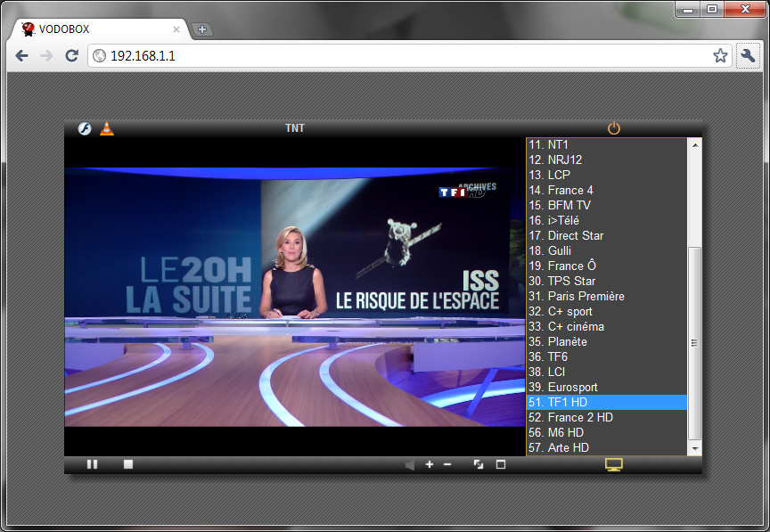Click the orange power icon
Viewport: 770px width, 532px height.
tap(614, 128)
